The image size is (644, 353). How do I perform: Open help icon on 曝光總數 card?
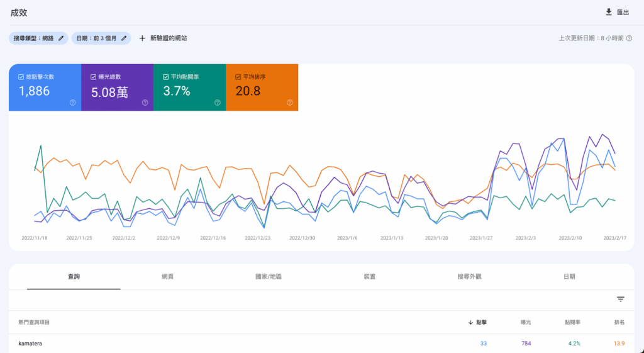(x=145, y=103)
